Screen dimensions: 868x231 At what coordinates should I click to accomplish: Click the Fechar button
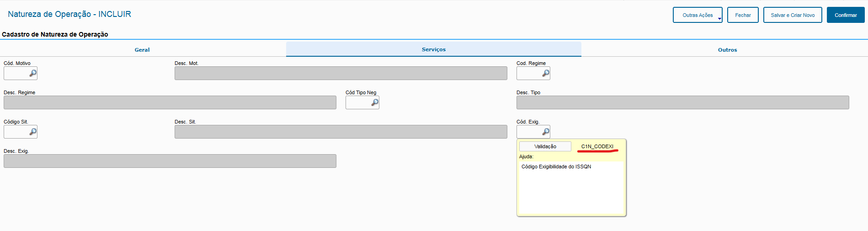tap(743, 15)
